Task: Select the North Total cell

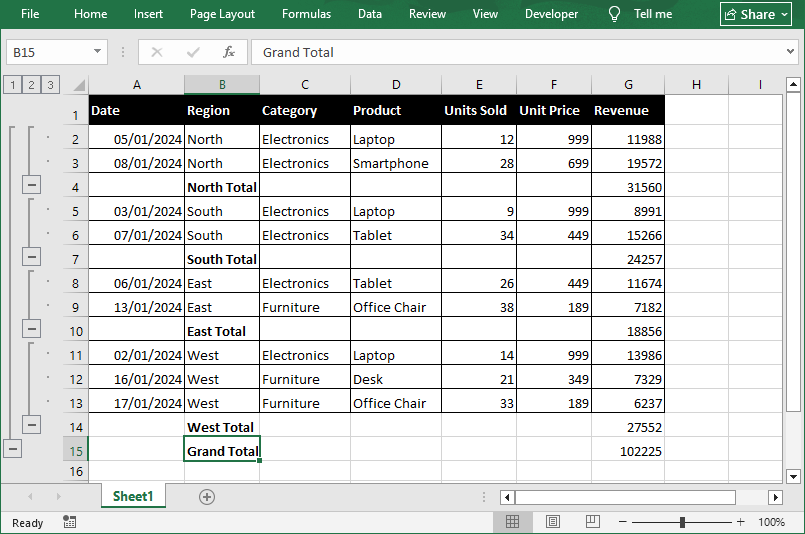Action: click(x=222, y=185)
